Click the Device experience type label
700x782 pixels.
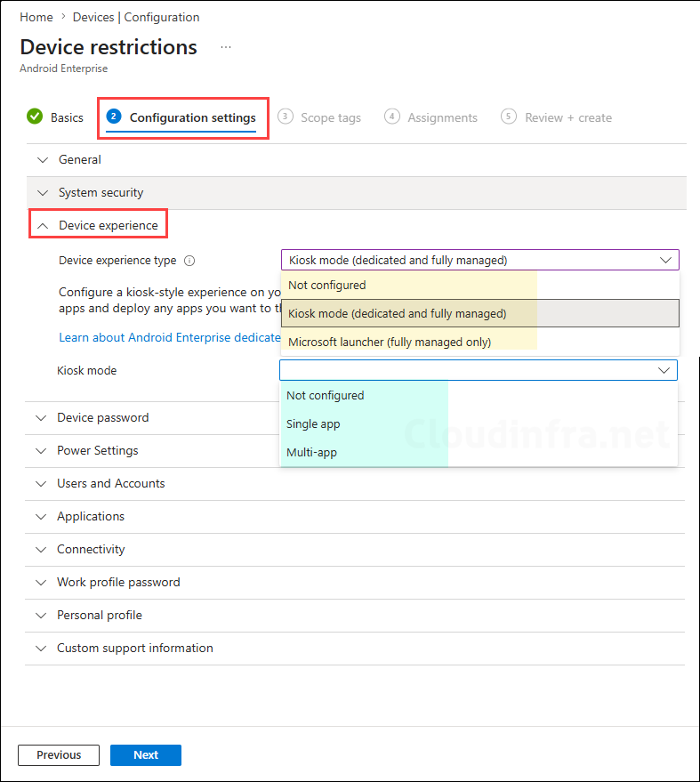click(117, 261)
